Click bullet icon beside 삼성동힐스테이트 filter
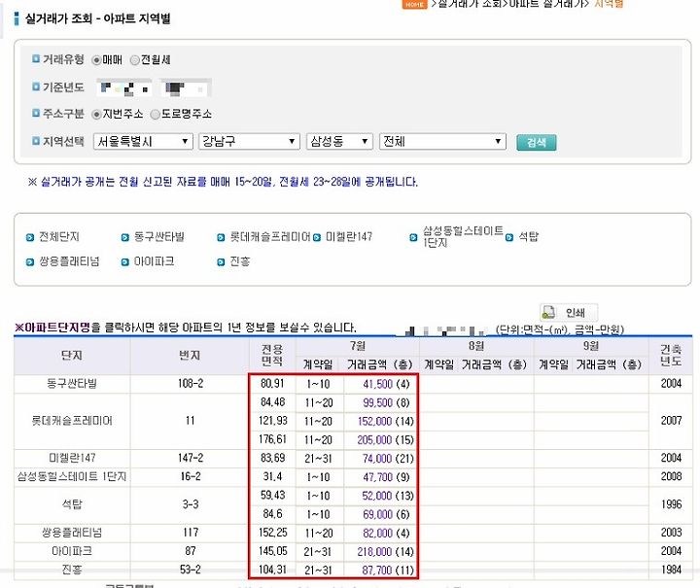This screenshot has height=588, width=700. click(413, 238)
